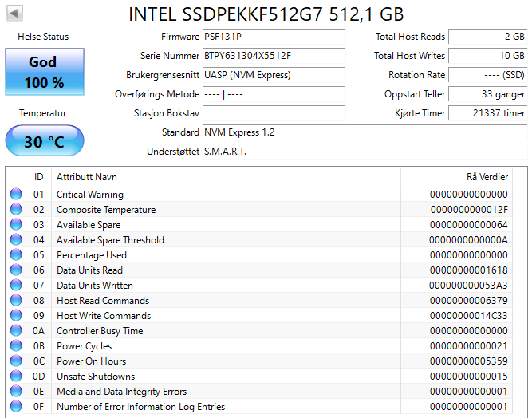Screen dimensions: 532x418
Task: Click the status orb beside Unsafe Shutdowns
Action: point(16,377)
